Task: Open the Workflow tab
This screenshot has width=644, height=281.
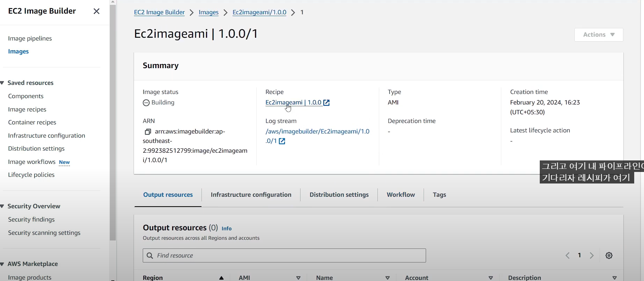Action: click(401, 195)
